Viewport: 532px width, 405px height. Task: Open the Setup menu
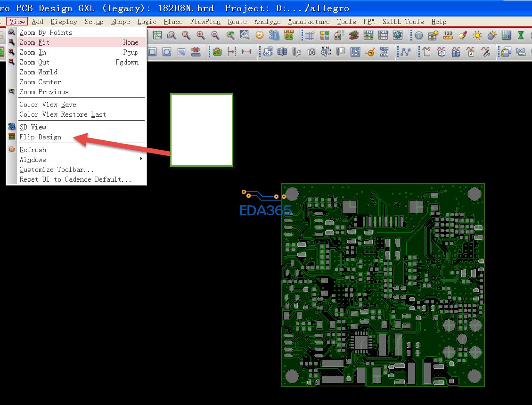tap(94, 22)
